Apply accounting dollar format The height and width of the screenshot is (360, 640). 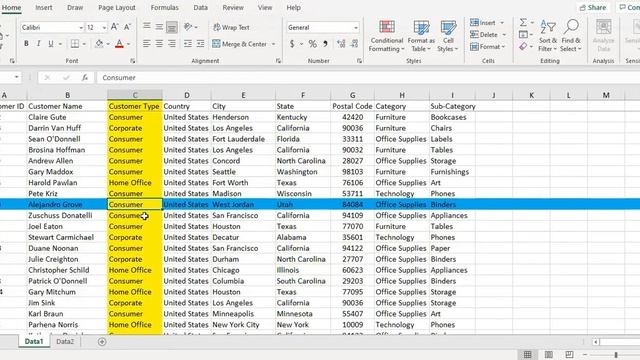pos(292,44)
